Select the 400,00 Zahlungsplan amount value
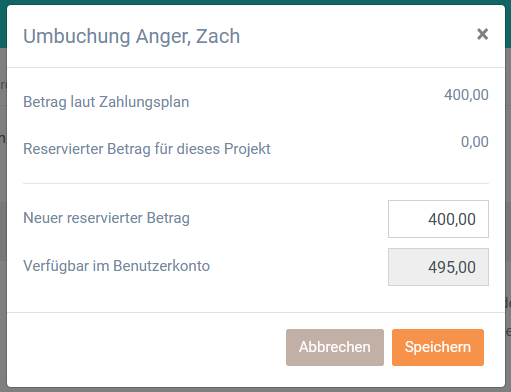This screenshot has width=511, height=392. click(x=466, y=95)
